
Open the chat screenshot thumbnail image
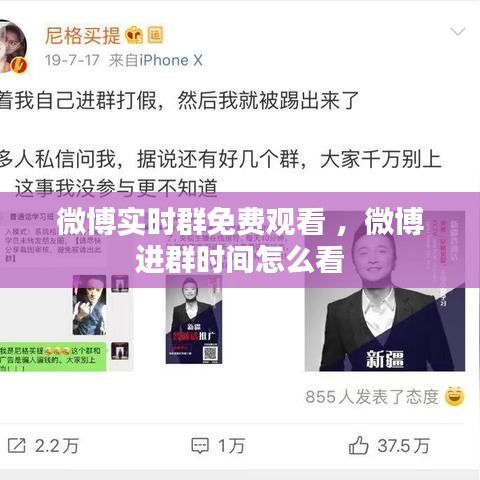coord(67,292)
